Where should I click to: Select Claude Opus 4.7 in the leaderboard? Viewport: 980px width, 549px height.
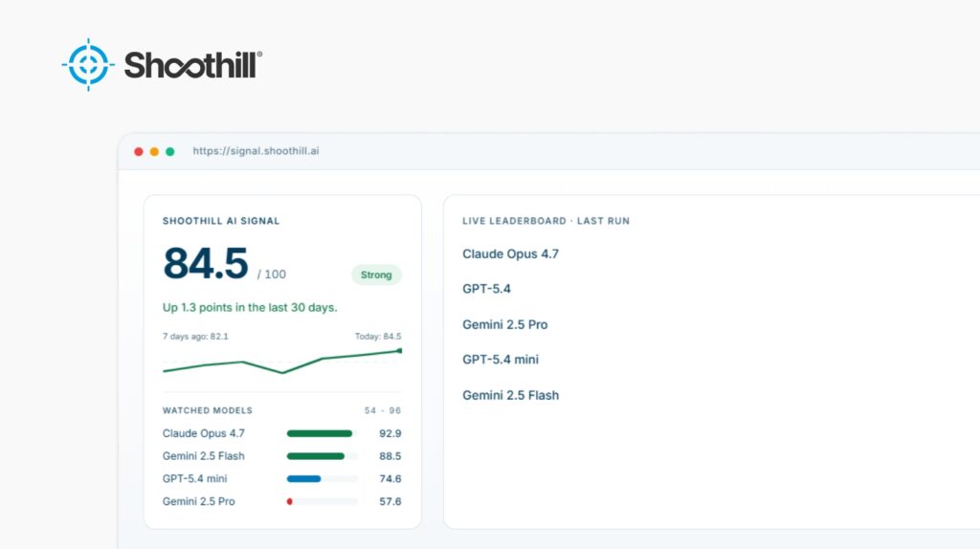point(511,254)
